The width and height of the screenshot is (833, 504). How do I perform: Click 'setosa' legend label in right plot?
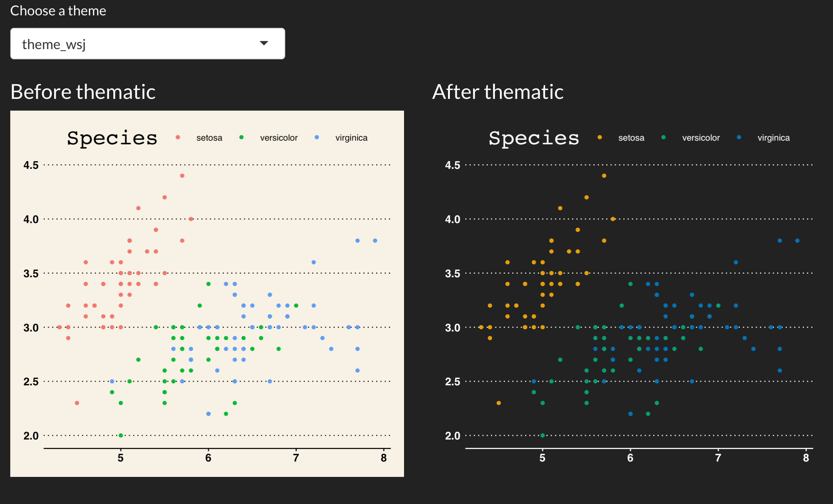[631, 138]
